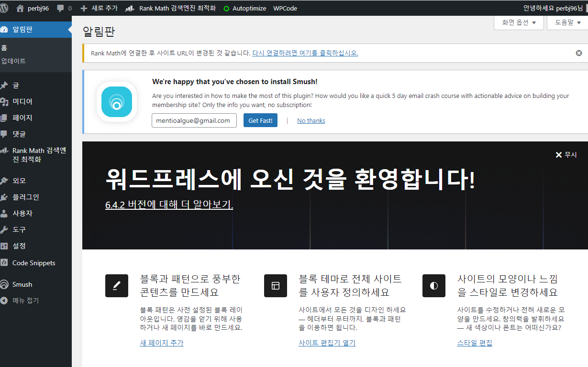
Task: Click the 새 페이지 추가 link
Action: coord(162,343)
